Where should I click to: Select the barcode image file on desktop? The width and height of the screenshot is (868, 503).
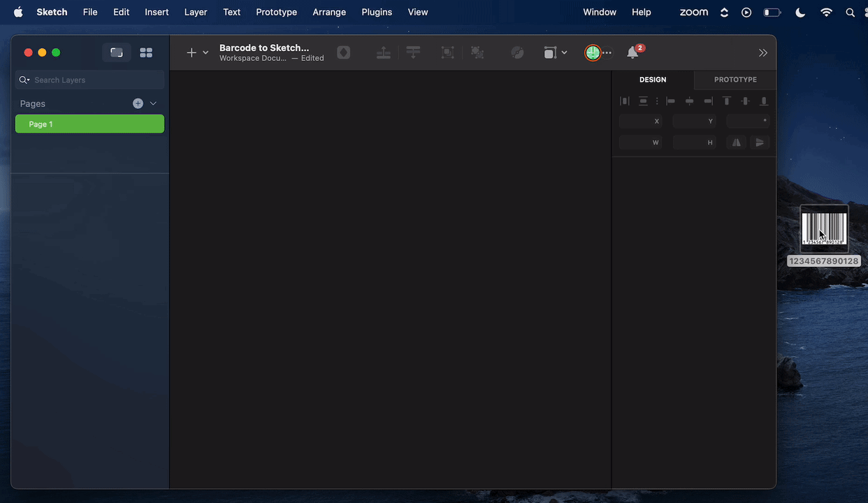coord(824,228)
